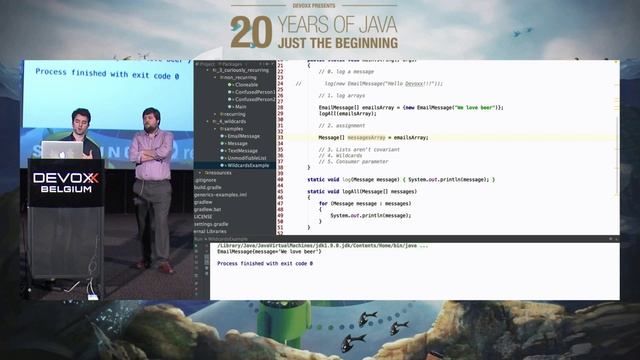Screen dimensions: 640x360
Task: Select WildcardsExample in project tree
Action: point(248,166)
